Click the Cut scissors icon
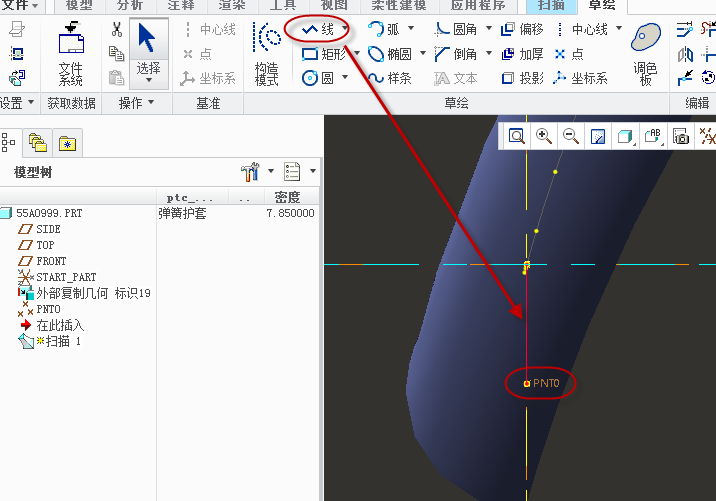The height and width of the screenshot is (501, 716). (x=117, y=30)
